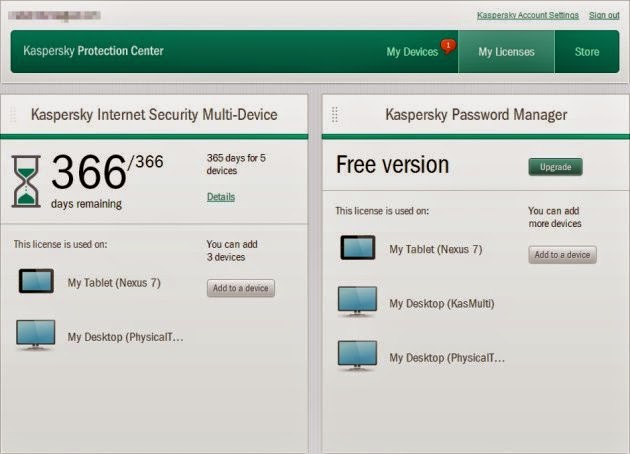Click the KasMulti desktop monitor icon

click(x=357, y=302)
